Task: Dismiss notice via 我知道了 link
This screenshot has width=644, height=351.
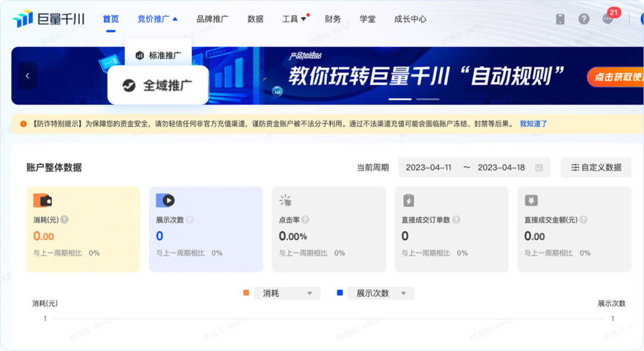Action: (533, 124)
